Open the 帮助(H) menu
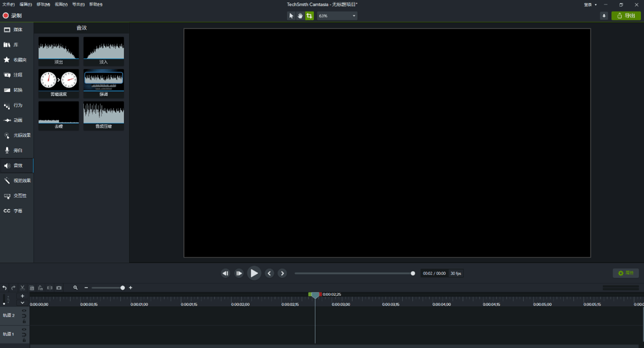Image resolution: width=644 pixels, height=348 pixels. point(96,5)
